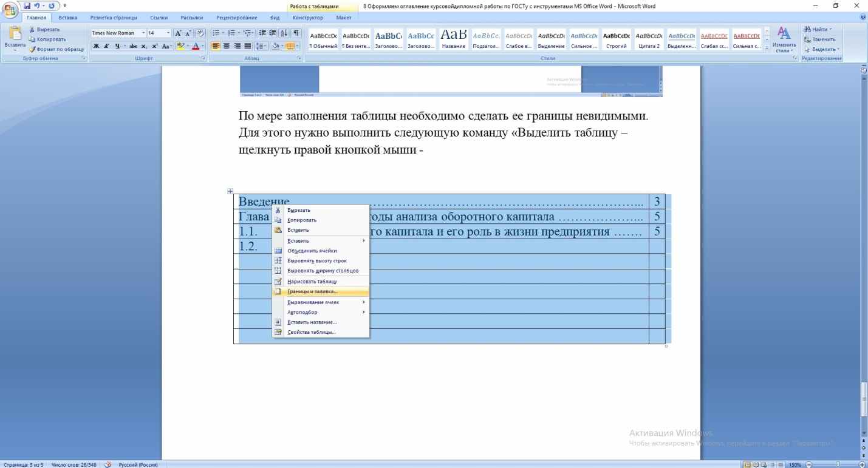Choose Границы и заливка in context menu
Viewport: 868px width, 468px height.
321,291
